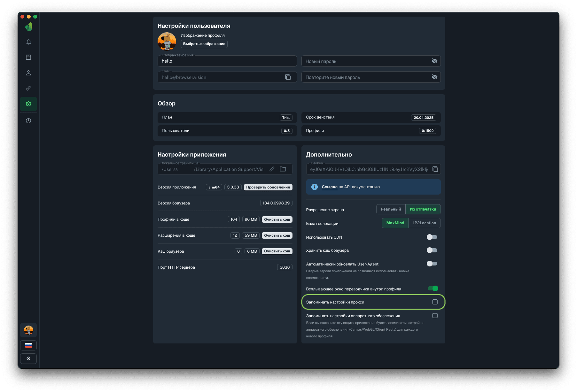Copy the X-Token value
This screenshot has width=577, height=392.
[435, 169]
